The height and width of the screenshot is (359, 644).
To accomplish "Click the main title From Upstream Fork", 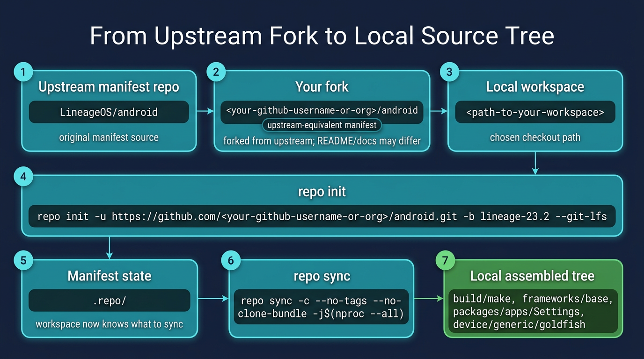I will (322, 36).
